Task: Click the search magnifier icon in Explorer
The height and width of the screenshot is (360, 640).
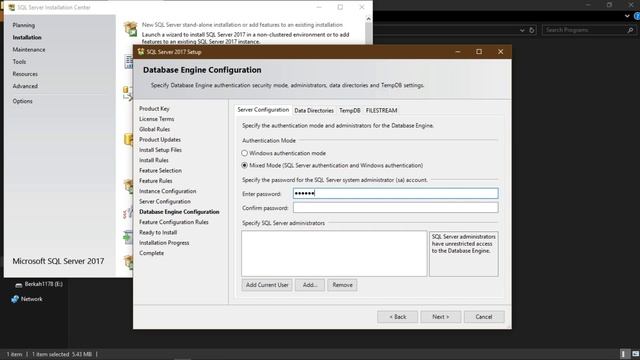Action: (630, 30)
